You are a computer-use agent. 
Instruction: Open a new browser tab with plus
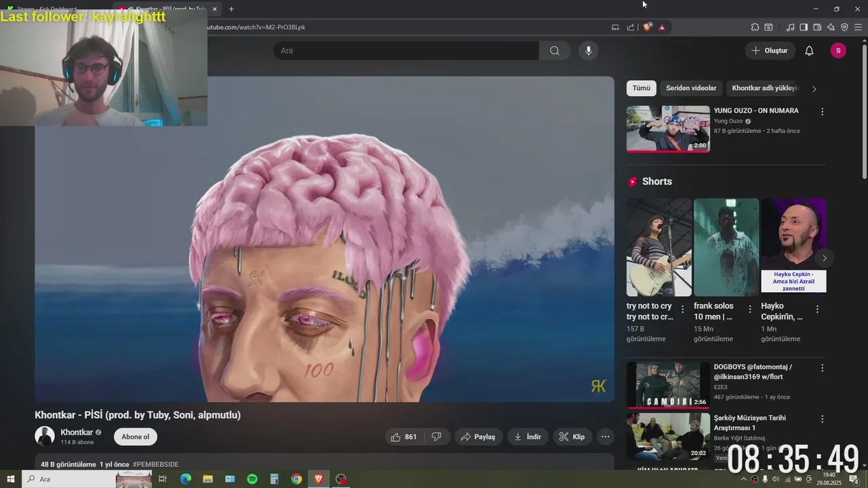231,9
